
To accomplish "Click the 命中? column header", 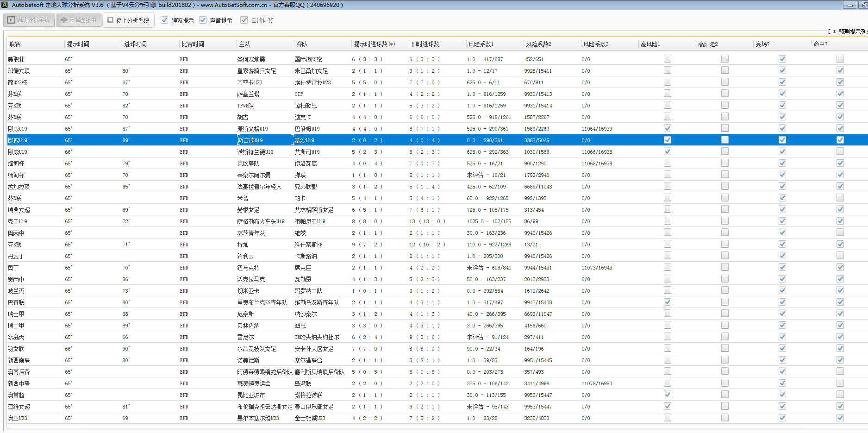I will 820,44.
